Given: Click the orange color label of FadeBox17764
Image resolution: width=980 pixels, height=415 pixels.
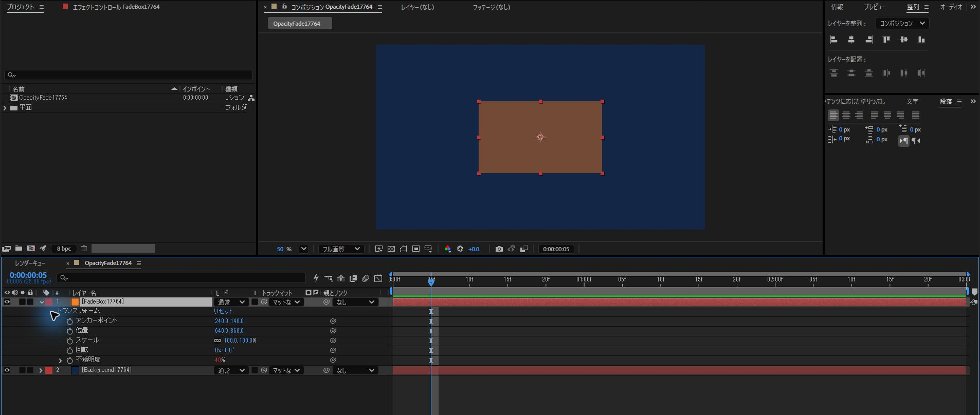Looking at the screenshot, I should tap(75, 302).
